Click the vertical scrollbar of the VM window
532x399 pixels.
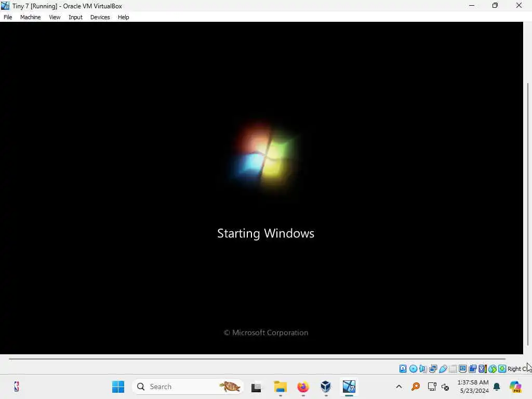(528, 215)
